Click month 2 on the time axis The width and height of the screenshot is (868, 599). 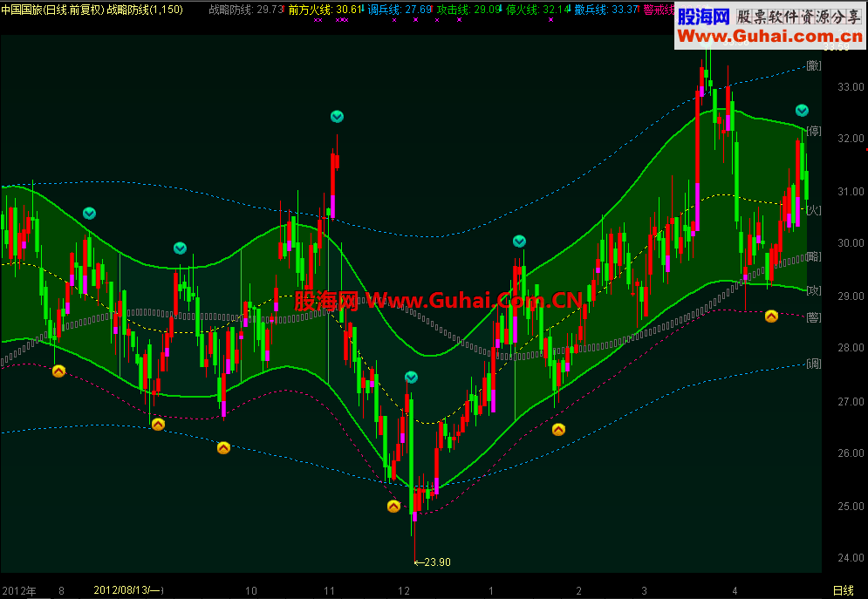[578, 590]
